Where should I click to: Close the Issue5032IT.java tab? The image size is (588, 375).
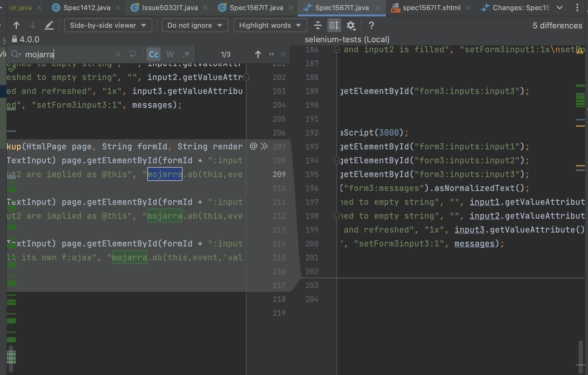[x=205, y=8]
